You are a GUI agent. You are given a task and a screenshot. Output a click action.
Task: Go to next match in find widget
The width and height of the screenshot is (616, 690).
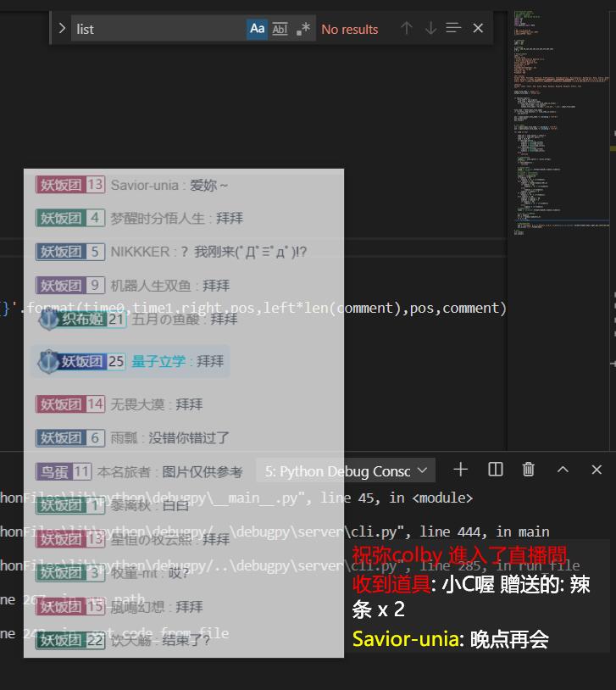pos(430,29)
